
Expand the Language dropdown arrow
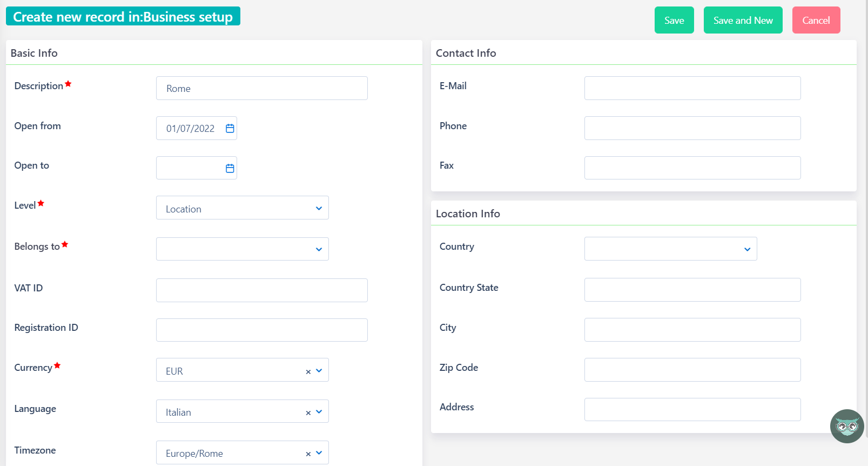(x=319, y=412)
